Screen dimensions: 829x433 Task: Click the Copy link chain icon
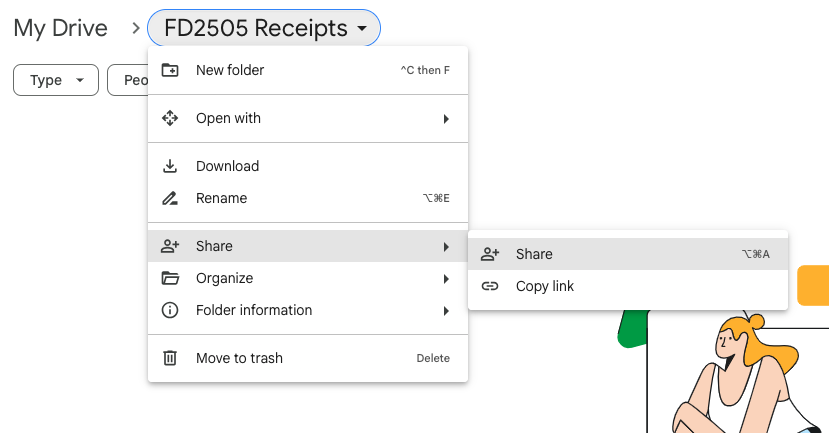pyautogui.click(x=490, y=286)
